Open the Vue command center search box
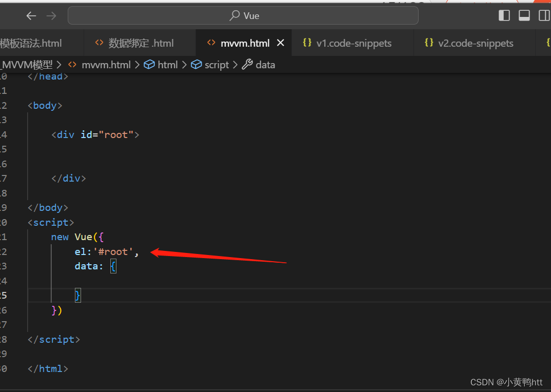 coord(243,15)
